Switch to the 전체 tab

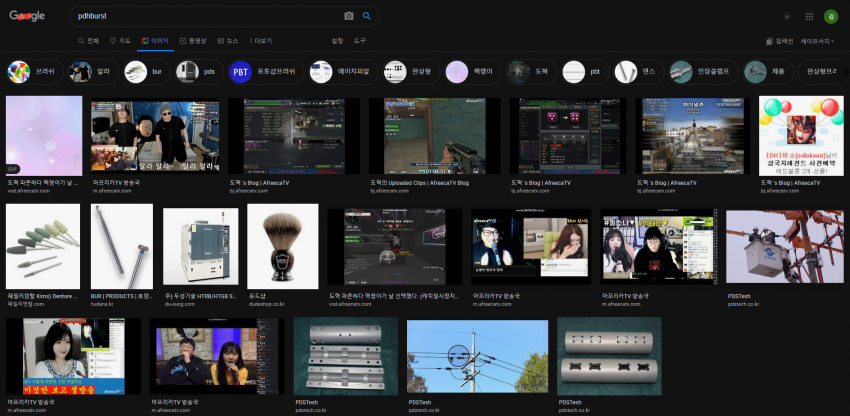(x=88, y=41)
